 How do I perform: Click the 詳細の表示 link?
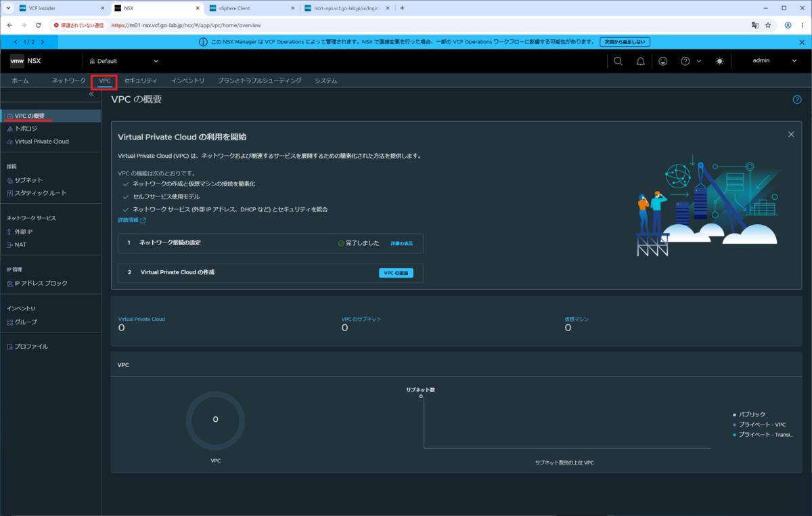(401, 243)
